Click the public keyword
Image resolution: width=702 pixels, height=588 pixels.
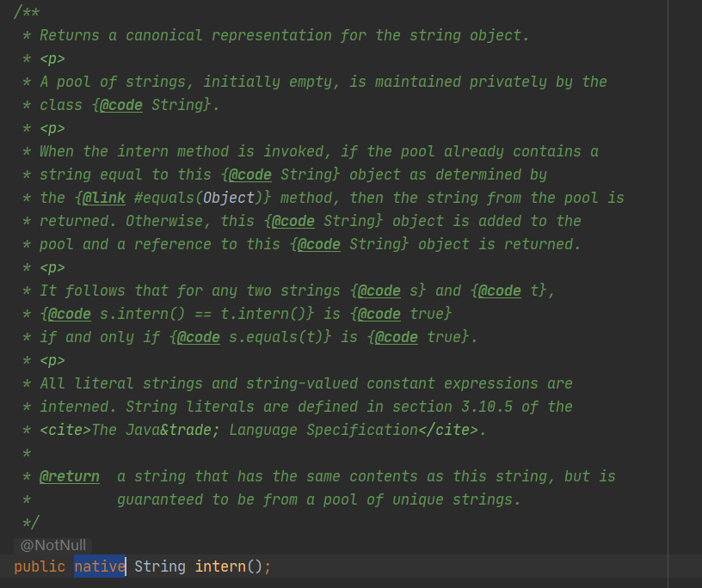[x=40, y=567]
